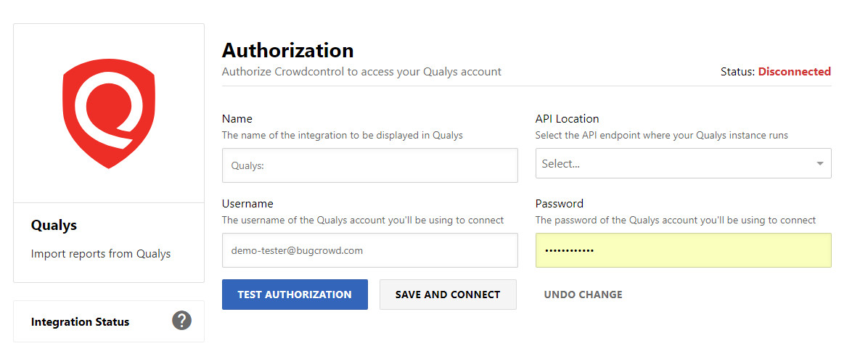Image resolution: width=868 pixels, height=354 pixels.
Task: Click the Username label
Action: 247,204
